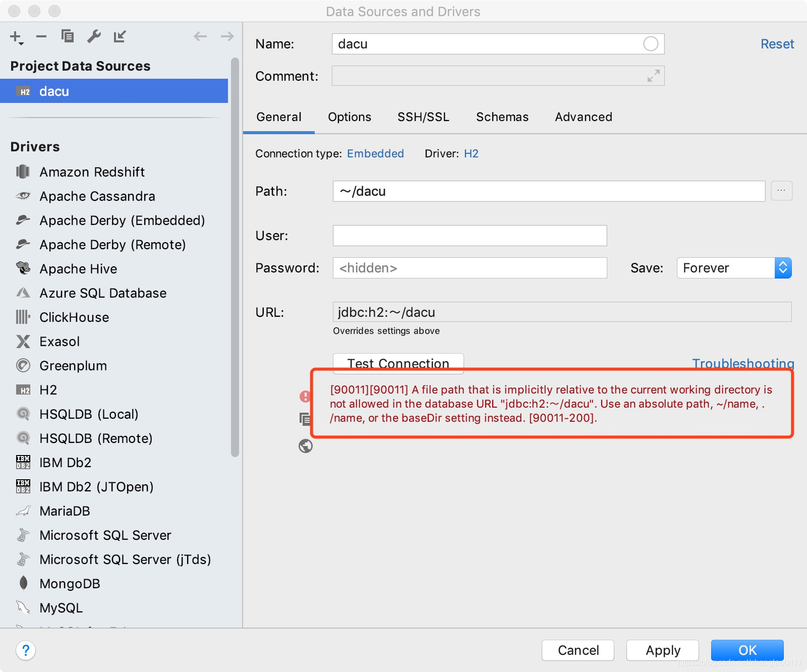This screenshot has height=672, width=807.
Task: Click the red error indicator icon
Action: pyautogui.click(x=305, y=397)
